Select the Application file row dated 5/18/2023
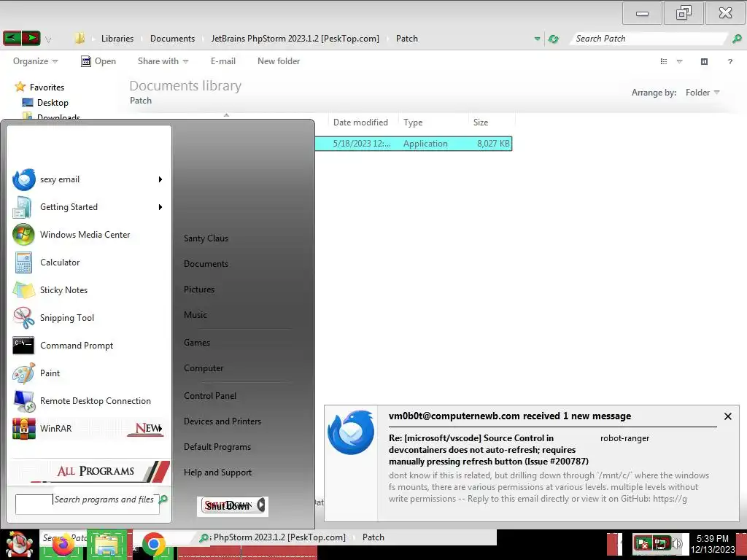 pyautogui.click(x=414, y=144)
